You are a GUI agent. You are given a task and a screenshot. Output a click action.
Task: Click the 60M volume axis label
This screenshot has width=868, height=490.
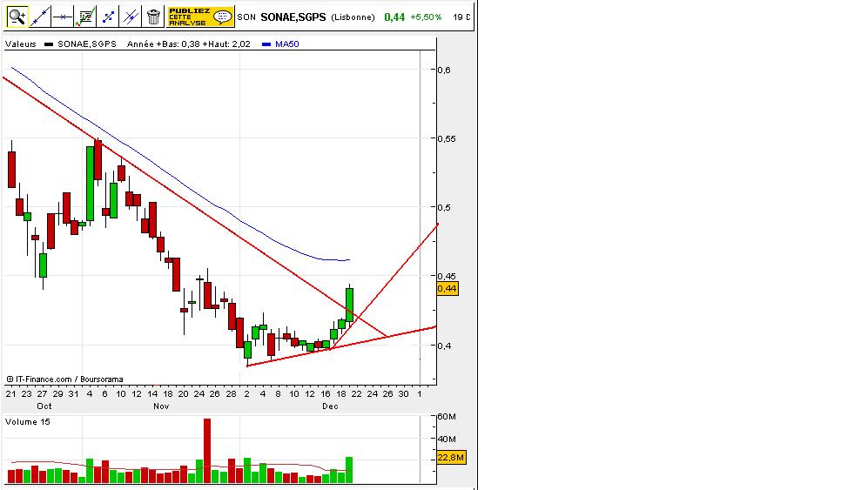click(447, 416)
